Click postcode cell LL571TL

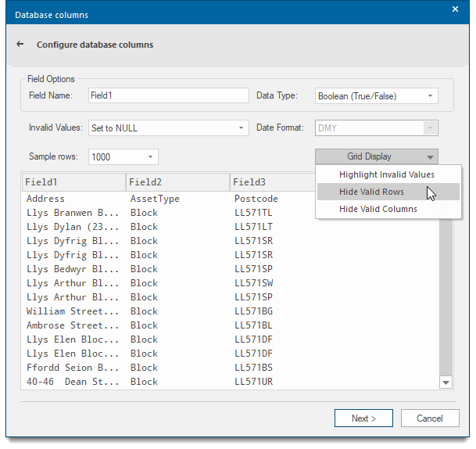253,213
